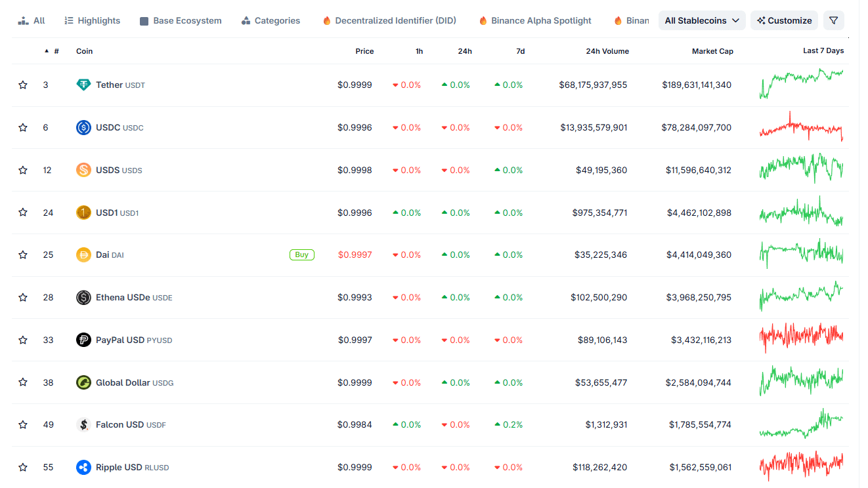The height and width of the screenshot is (488, 868).
Task: Click Falcon USD price $0.9984
Action: point(355,425)
